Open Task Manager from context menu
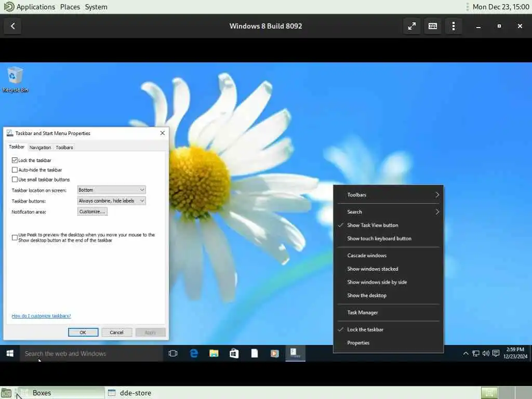This screenshot has width=532, height=399. click(x=388, y=312)
